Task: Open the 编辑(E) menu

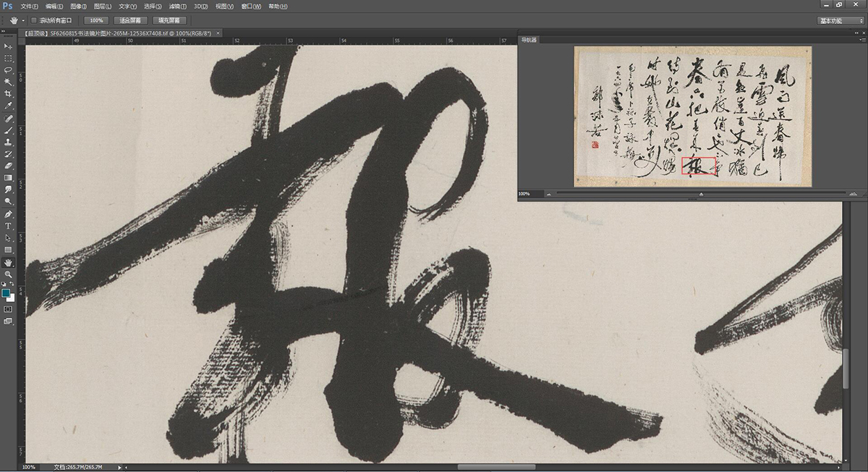Action: point(54,6)
